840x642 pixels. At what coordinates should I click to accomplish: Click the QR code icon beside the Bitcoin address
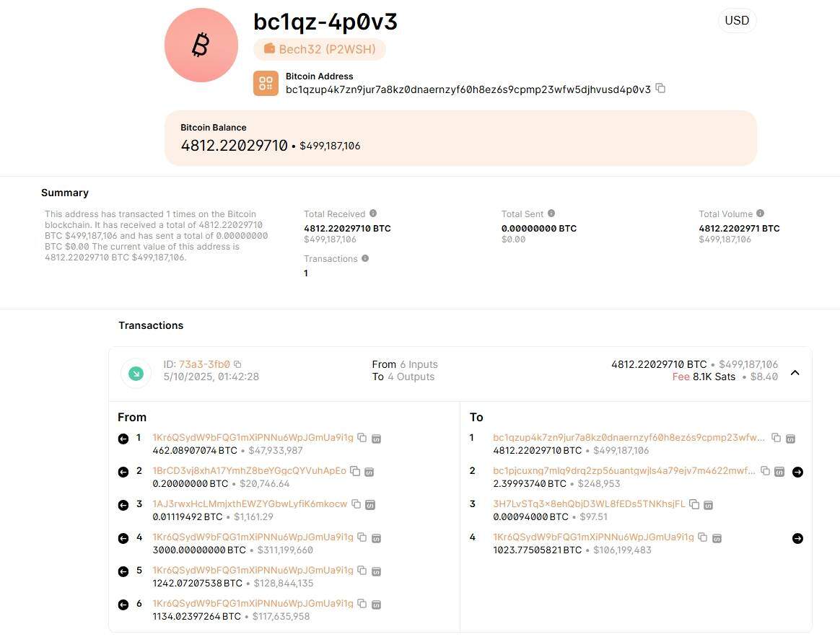coord(266,83)
